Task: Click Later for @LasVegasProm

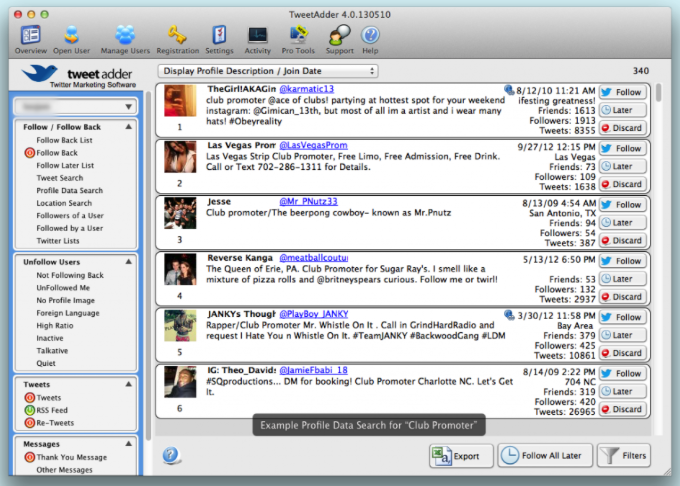Action: click(x=623, y=166)
